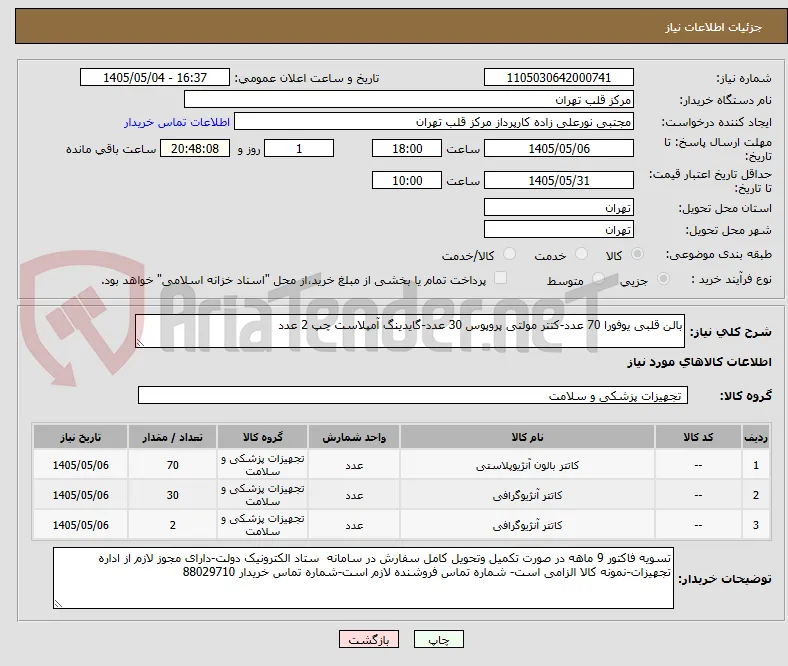This screenshot has width=788, height=666.
Task: Click the جزئیات اطلاعات نیاز page header
Action: [x=714, y=27]
